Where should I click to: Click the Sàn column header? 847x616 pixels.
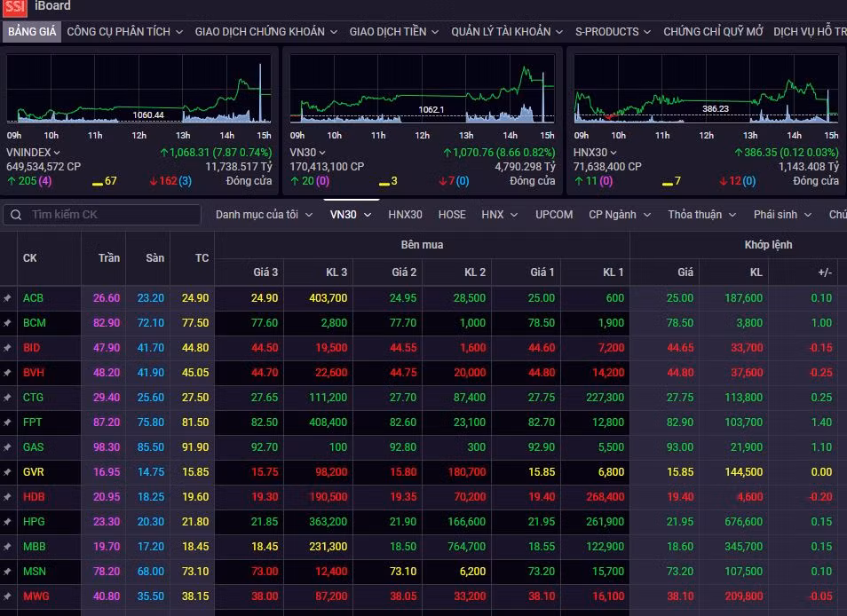[x=155, y=258]
